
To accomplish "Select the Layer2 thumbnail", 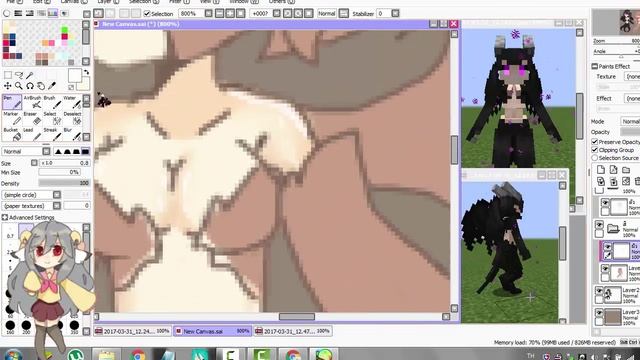I will tap(613, 295).
